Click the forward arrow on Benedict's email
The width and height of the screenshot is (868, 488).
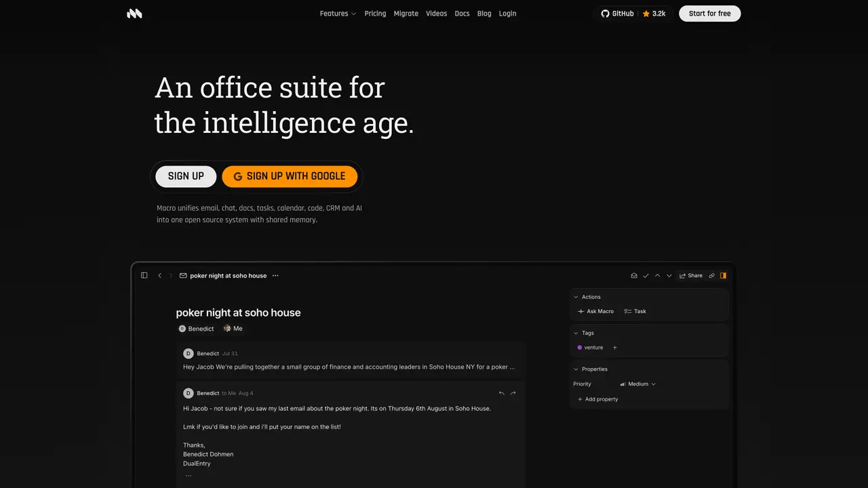513,393
